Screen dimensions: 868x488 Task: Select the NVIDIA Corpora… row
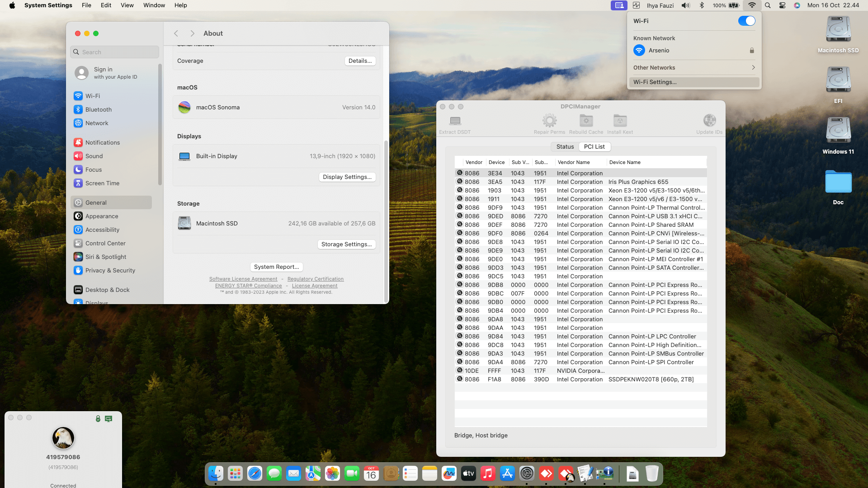click(580, 371)
